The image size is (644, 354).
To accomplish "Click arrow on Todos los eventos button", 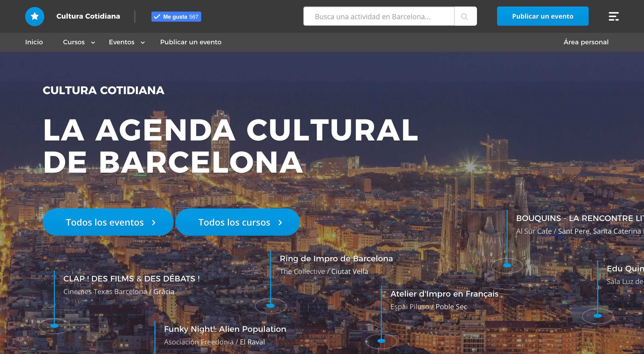I will (x=154, y=223).
